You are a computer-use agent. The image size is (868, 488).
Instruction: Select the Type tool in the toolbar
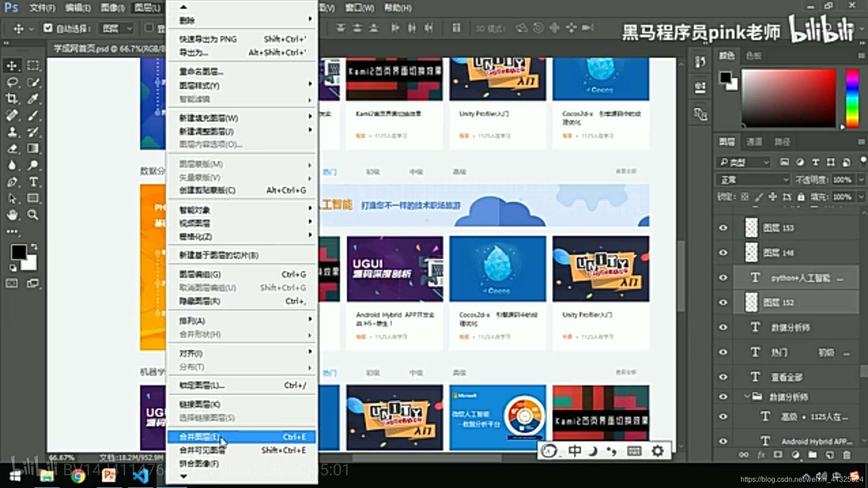[33, 182]
